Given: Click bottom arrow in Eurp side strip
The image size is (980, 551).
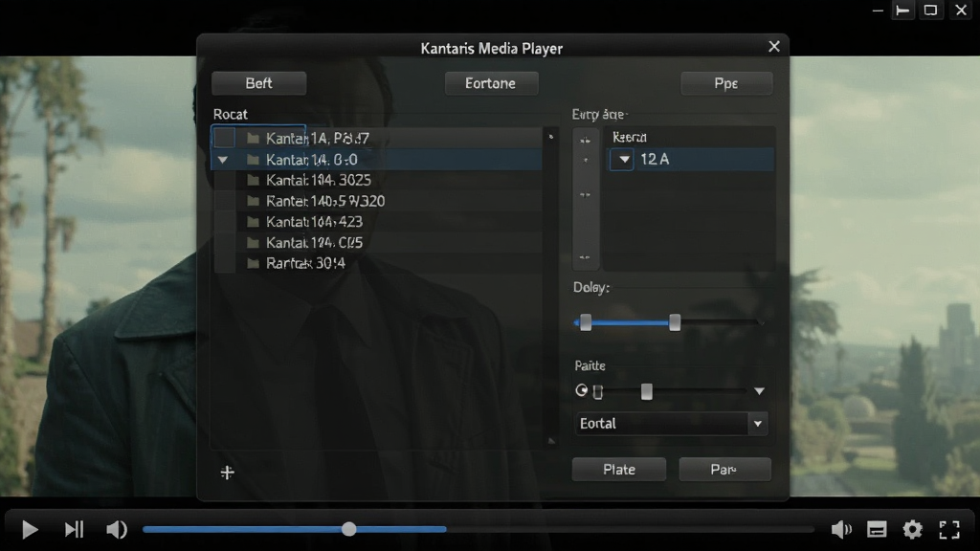Looking at the screenshot, I should (x=585, y=257).
